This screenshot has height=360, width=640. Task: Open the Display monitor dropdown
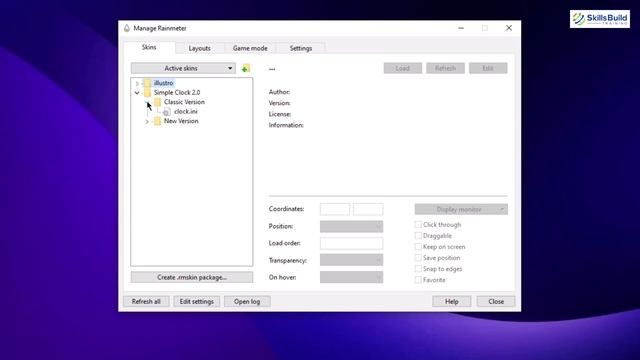coord(461,209)
